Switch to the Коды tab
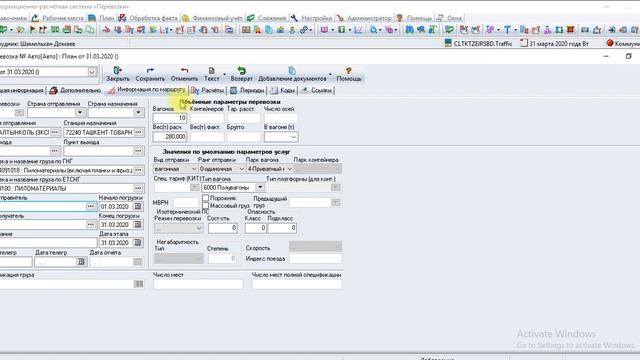Image resolution: width=640 pixels, height=360 pixels. [282, 91]
